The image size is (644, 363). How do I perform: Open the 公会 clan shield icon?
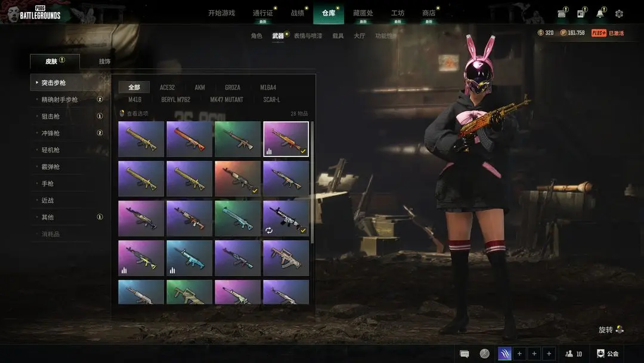coord(600,353)
